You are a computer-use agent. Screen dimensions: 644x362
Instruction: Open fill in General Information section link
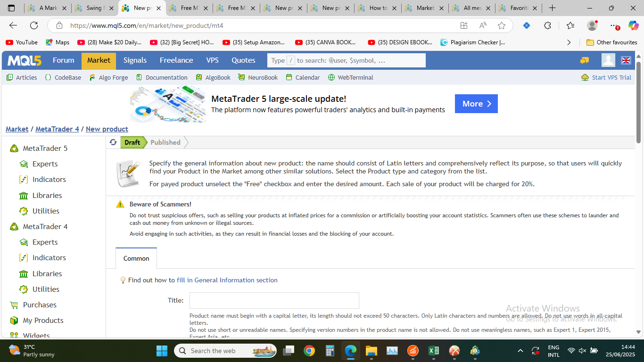point(227,280)
